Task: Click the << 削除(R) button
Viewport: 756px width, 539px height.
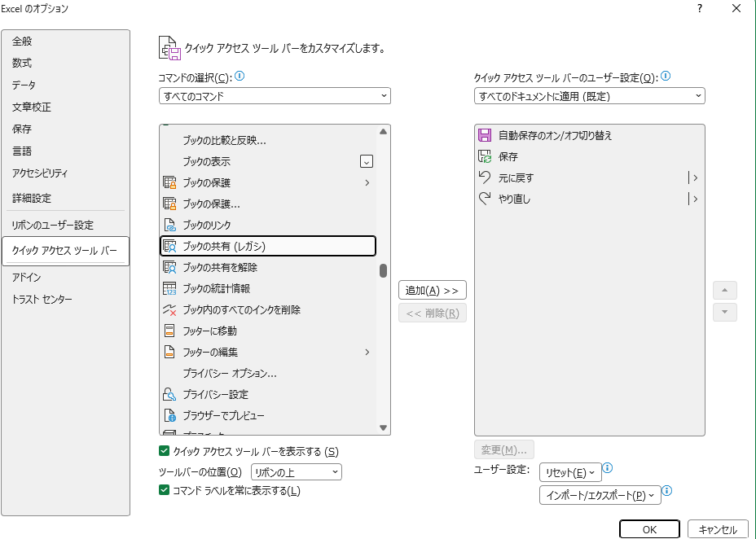Action: 433,313
